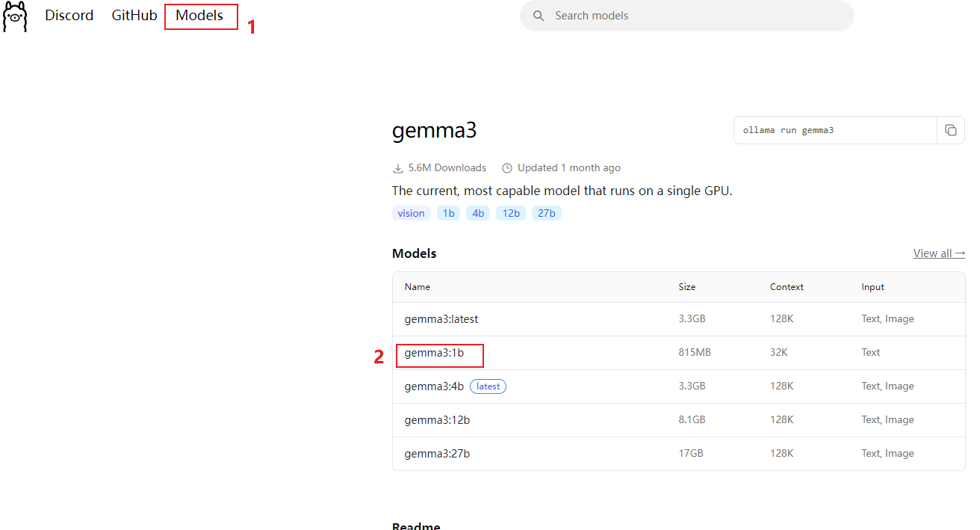
Task: Click the clock icon beside Updated
Action: point(507,168)
